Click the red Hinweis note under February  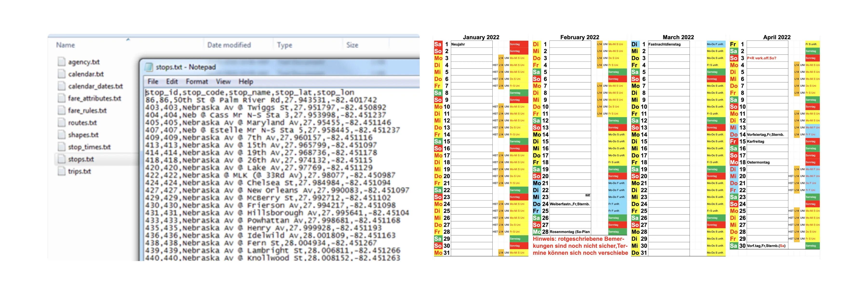[x=580, y=246]
